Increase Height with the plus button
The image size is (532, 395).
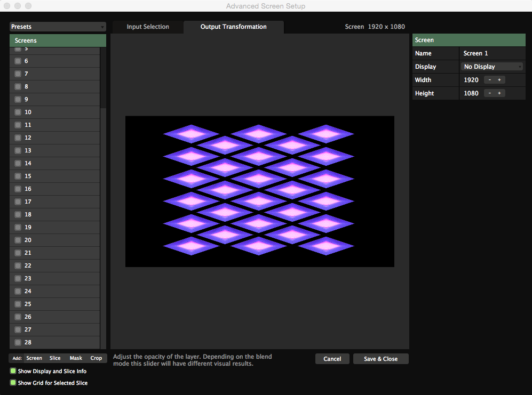click(x=499, y=93)
